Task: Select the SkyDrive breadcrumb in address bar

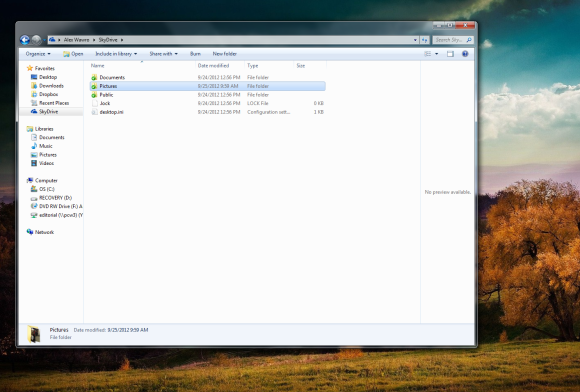Action: (x=108, y=40)
